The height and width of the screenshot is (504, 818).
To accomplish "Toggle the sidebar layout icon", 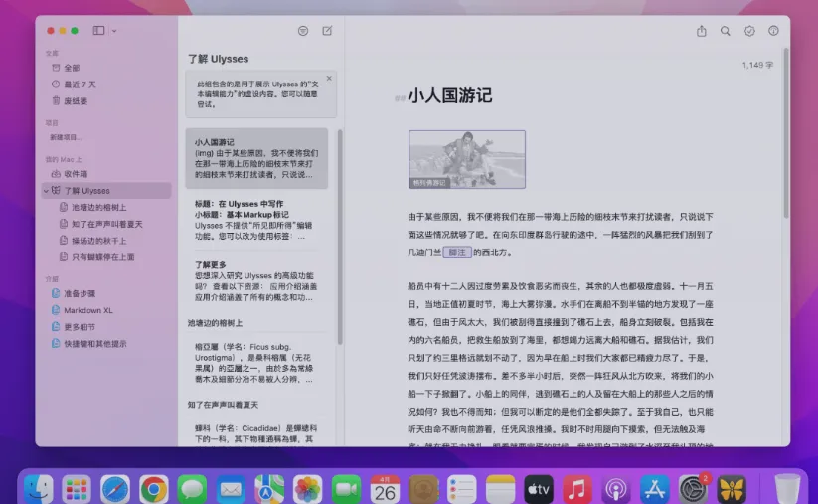I will tap(98, 30).
